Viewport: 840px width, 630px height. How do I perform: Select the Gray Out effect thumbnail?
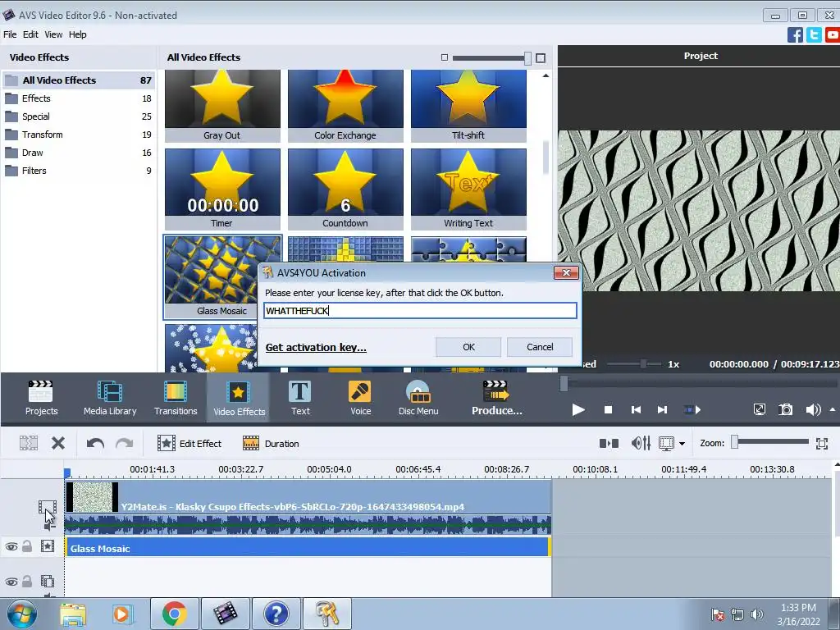(x=222, y=106)
